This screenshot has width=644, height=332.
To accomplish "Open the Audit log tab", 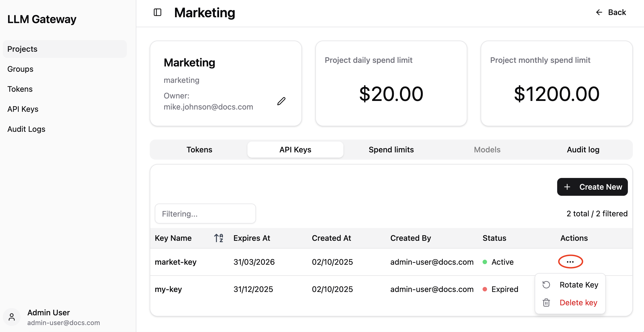I will point(583,150).
